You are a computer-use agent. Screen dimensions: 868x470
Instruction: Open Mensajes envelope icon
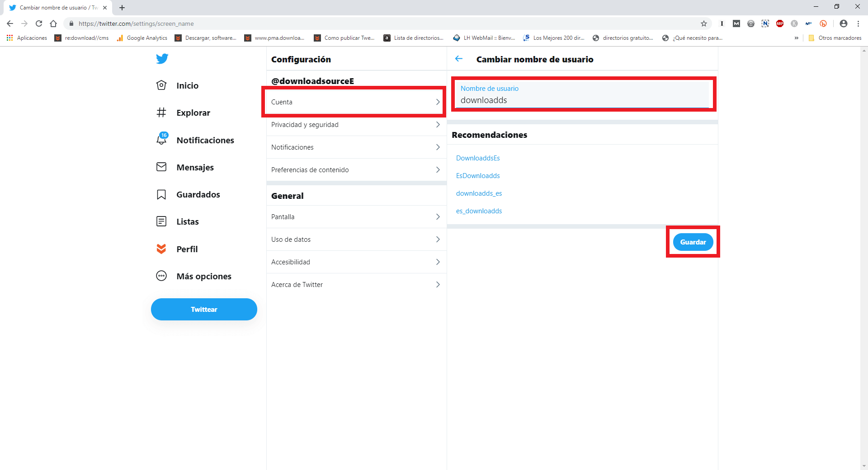pos(161,167)
